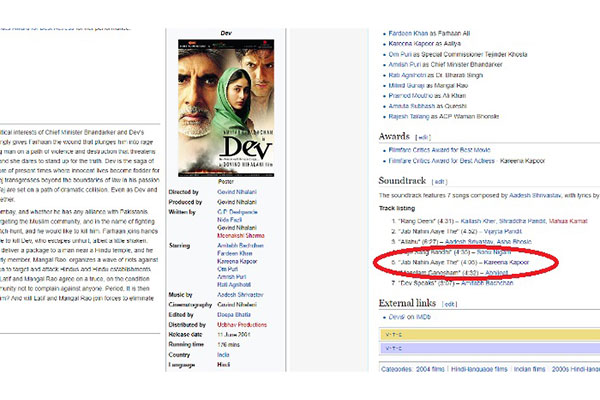This screenshot has height=400, width=600.
Task: Open the Sonu Nigam singer link
Action: point(494,252)
